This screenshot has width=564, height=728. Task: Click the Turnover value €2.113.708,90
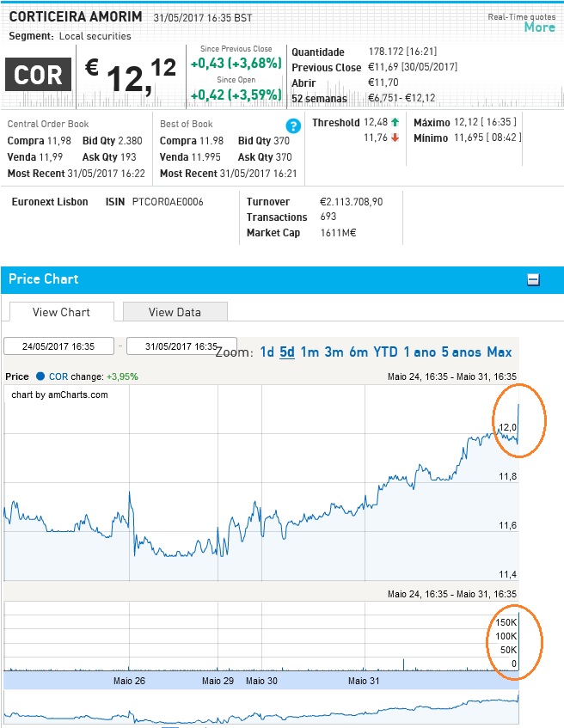coord(352,201)
